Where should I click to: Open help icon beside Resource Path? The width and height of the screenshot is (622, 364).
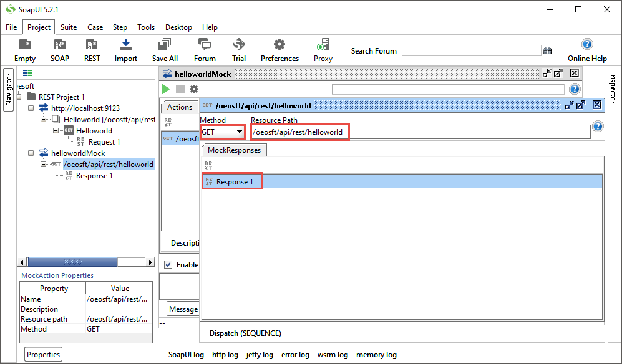click(x=598, y=127)
